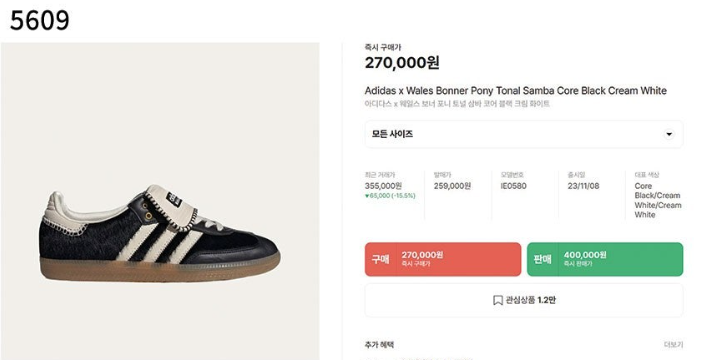
Task: Click the 5609 number in the corner
Action: coord(40,21)
